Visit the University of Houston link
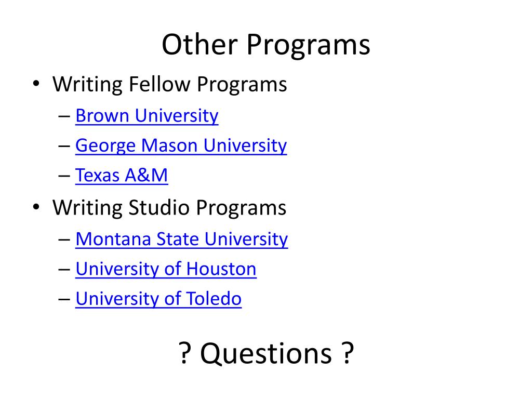This screenshot has width=532, height=399. pos(166,269)
